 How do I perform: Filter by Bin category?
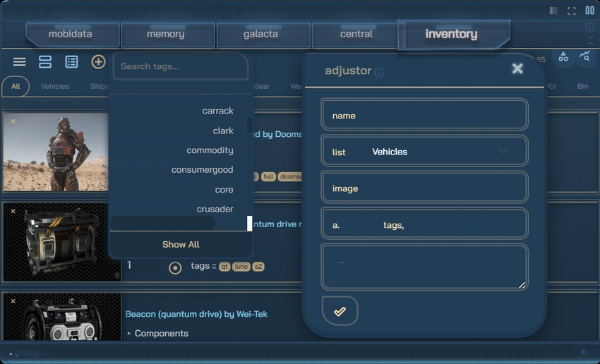tap(582, 86)
